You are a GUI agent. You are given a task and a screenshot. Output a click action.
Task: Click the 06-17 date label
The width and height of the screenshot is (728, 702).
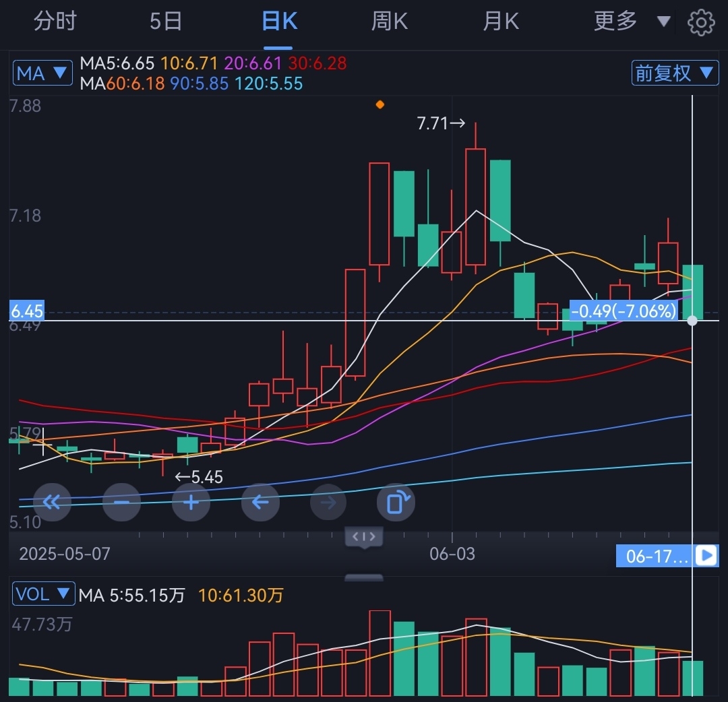(656, 556)
